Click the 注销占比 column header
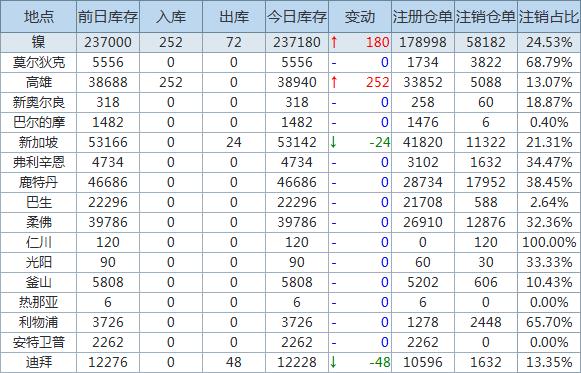581x373 pixels. [x=549, y=16]
